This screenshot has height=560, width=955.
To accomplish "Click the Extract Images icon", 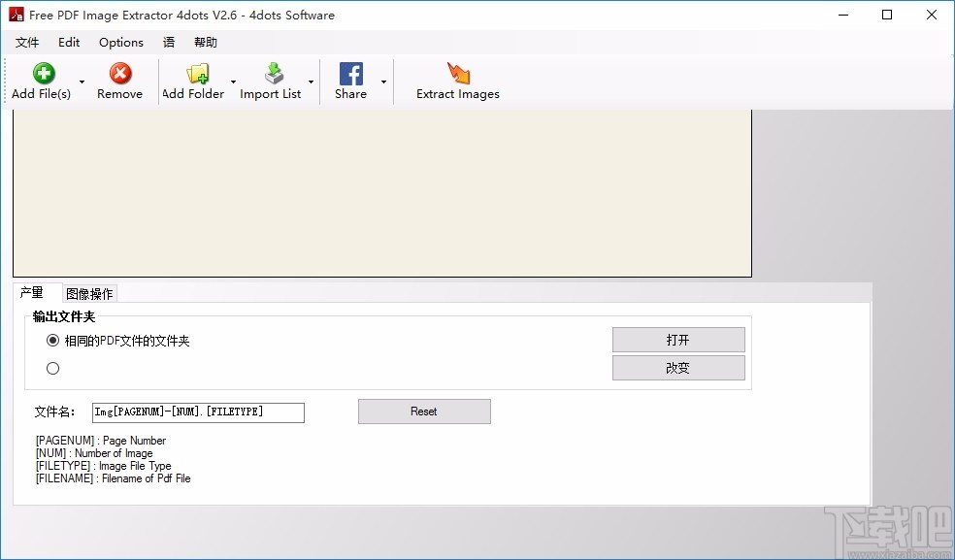I will (457, 73).
